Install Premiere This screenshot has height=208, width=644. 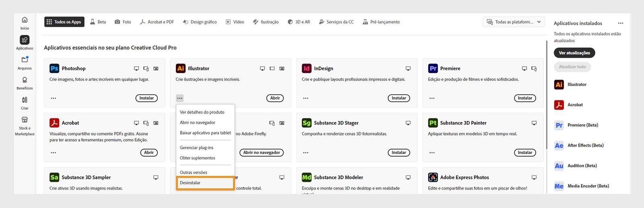click(x=525, y=98)
